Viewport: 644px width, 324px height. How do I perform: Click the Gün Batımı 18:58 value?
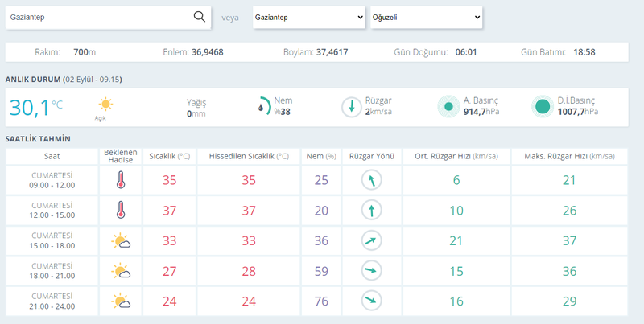584,52
